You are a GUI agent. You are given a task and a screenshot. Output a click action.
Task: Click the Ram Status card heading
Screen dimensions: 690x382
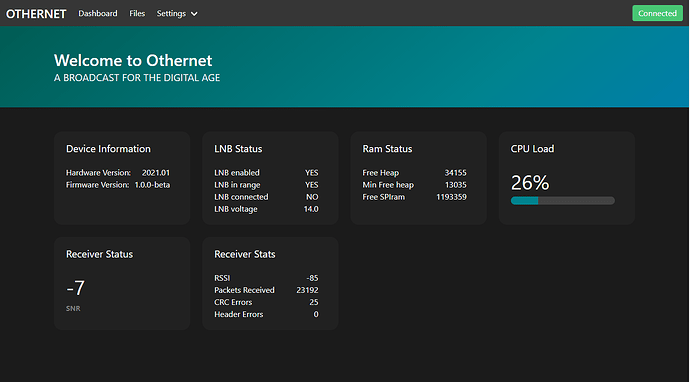[x=387, y=149]
